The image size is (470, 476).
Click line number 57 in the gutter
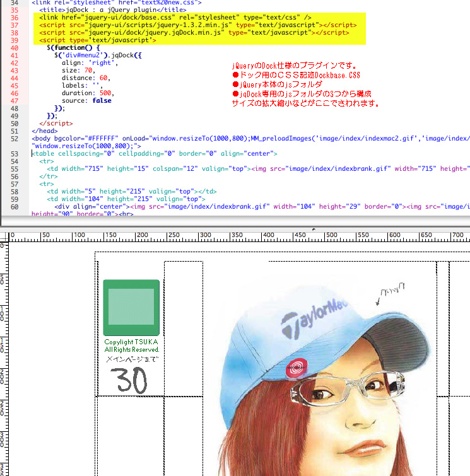[x=15, y=184]
